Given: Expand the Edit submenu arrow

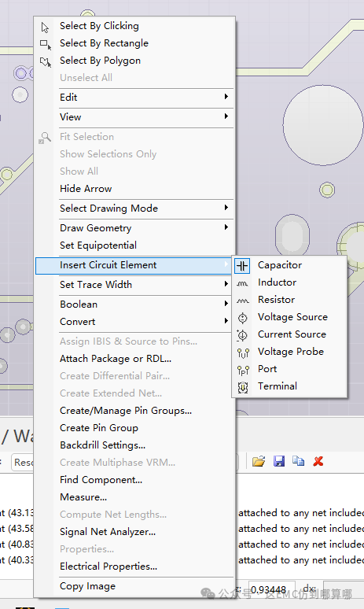Looking at the screenshot, I should pos(226,97).
